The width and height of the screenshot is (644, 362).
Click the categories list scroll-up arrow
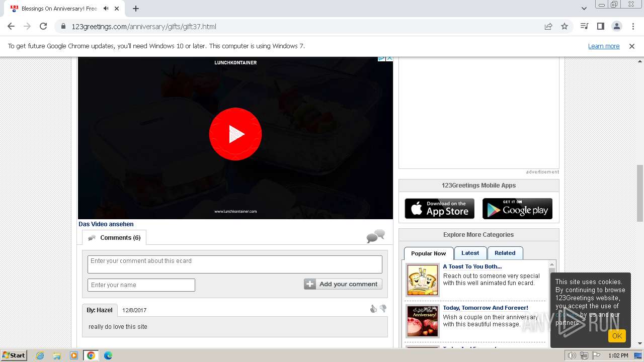tap(552, 264)
